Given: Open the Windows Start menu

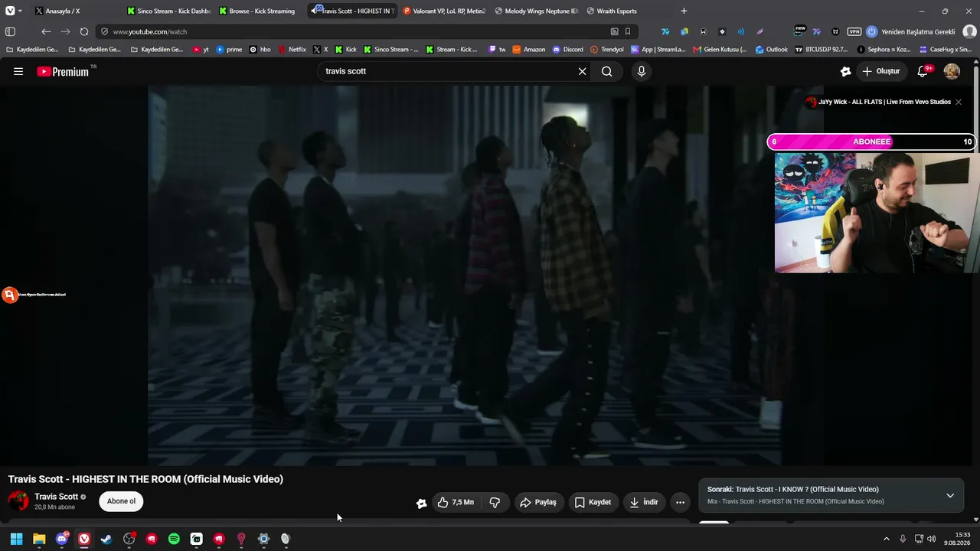Looking at the screenshot, I should [16, 539].
